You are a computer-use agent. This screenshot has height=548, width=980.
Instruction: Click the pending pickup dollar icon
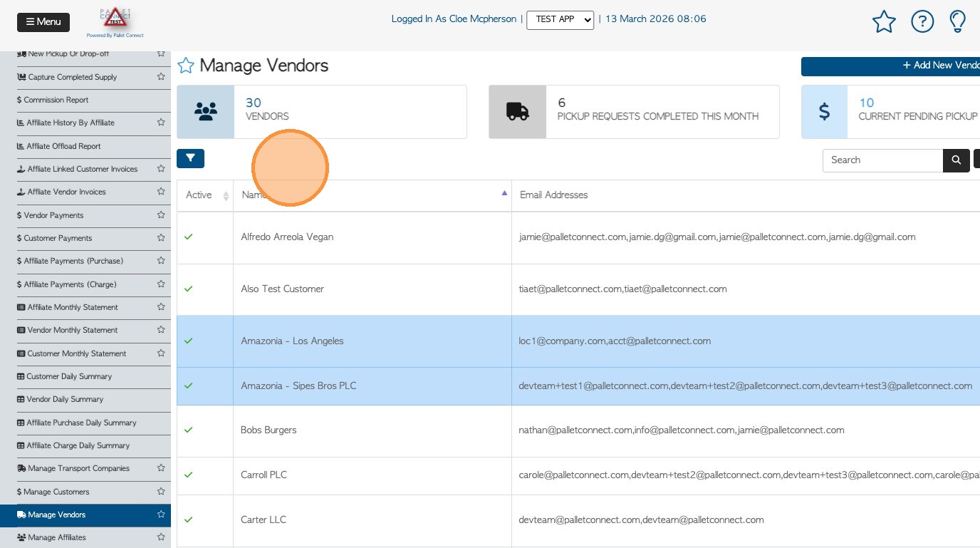pyautogui.click(x=824, y=112)
